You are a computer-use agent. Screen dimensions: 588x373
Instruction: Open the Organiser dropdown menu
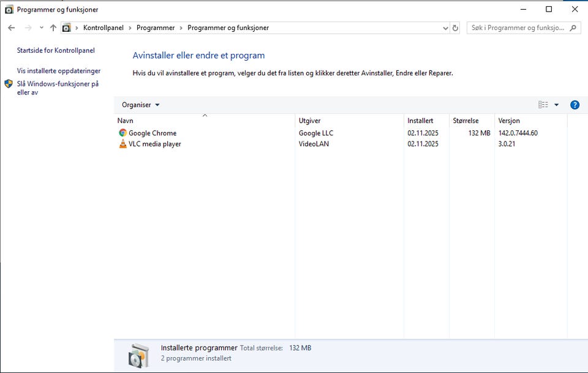pyautogui.click(x=141, y=105)
